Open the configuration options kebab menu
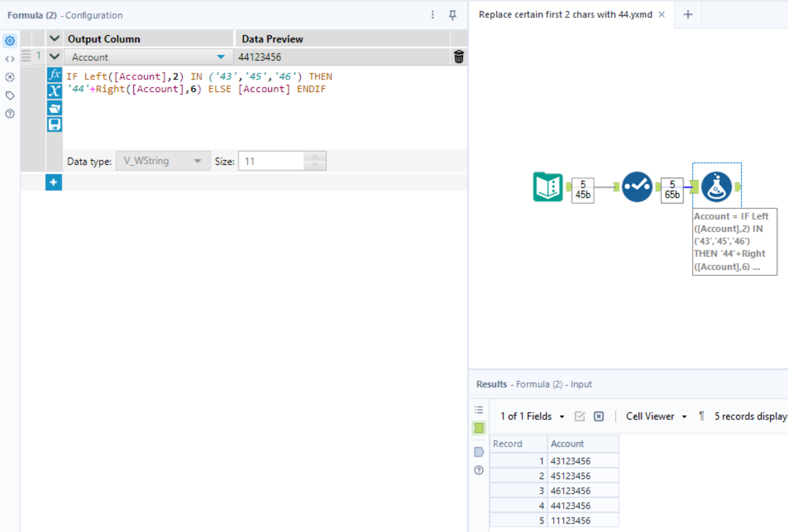 pyautogui.click(x=432, y=15)
